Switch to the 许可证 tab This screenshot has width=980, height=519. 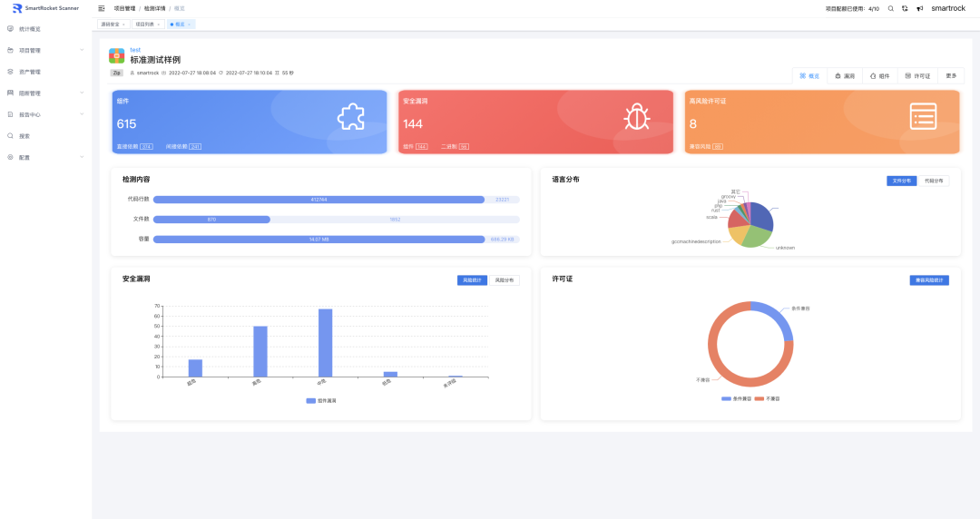pyautogui.click(x=917, y=76)
